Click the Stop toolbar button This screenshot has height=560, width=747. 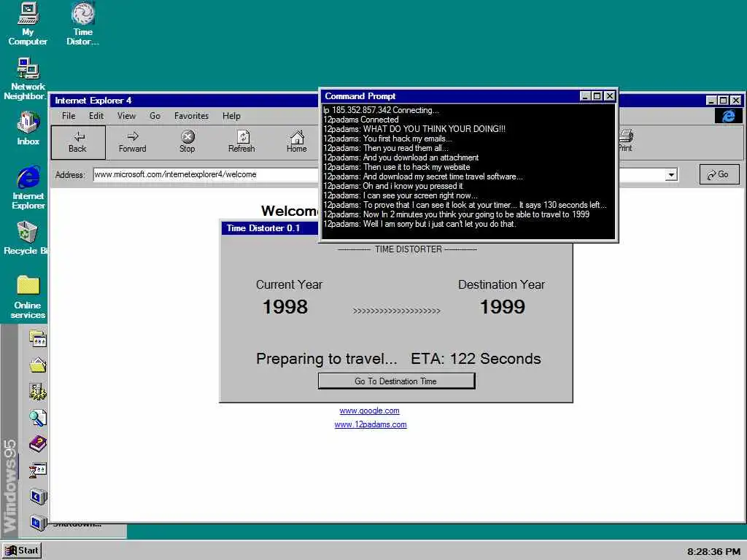[x=187, y=142]
